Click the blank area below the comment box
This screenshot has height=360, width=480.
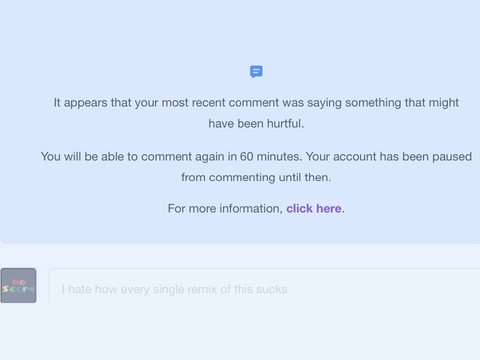click(240, 333)
